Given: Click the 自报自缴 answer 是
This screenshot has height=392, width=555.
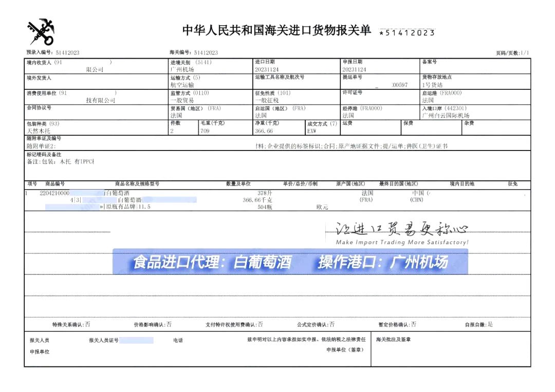Looking at the screenshot, I should 490,325.
